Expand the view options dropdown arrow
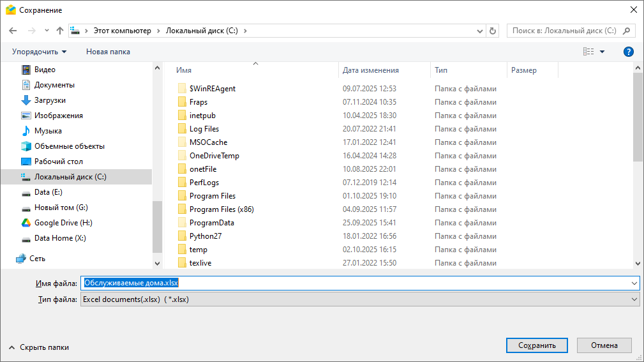The image size is (644, 362). tap(602, 52)
